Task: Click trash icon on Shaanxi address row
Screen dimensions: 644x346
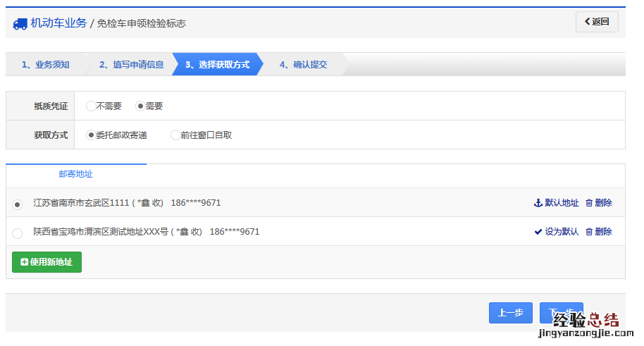Action: 589,232
